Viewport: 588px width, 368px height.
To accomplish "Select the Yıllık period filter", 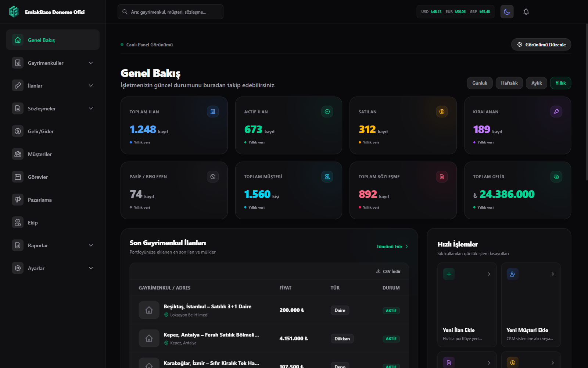I will [x=560, y=83].
